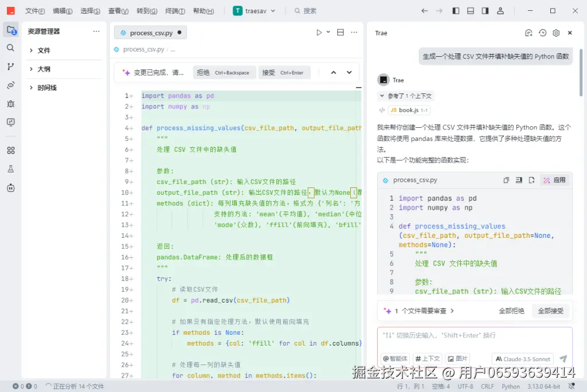Open the Explorer view in activity bar
The width and height of the screenshot is (587, 392).
coord(11,30)
